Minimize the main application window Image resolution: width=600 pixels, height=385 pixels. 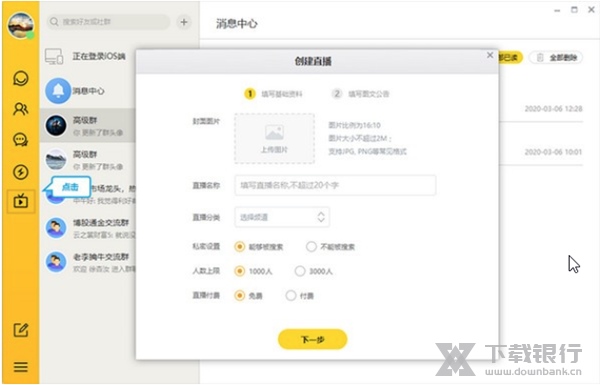(557, 11)
